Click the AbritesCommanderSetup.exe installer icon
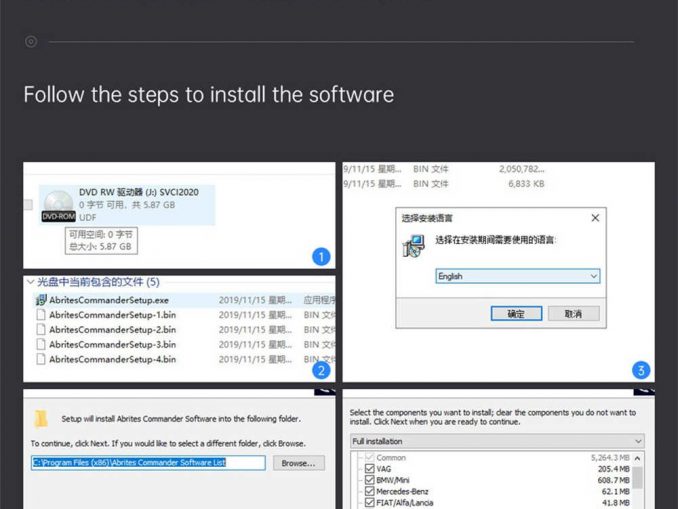This screenshot has width=678, height=509. (x=41, y=300)
